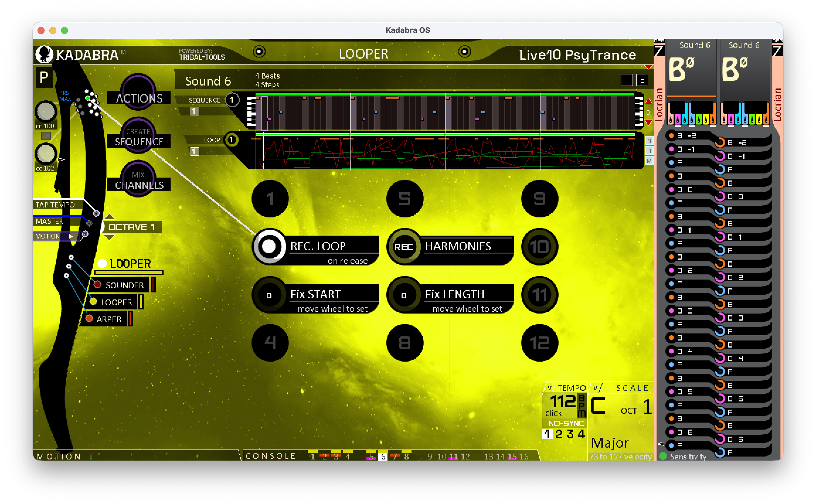Click the TAP TEMPO label

[55, 205]
